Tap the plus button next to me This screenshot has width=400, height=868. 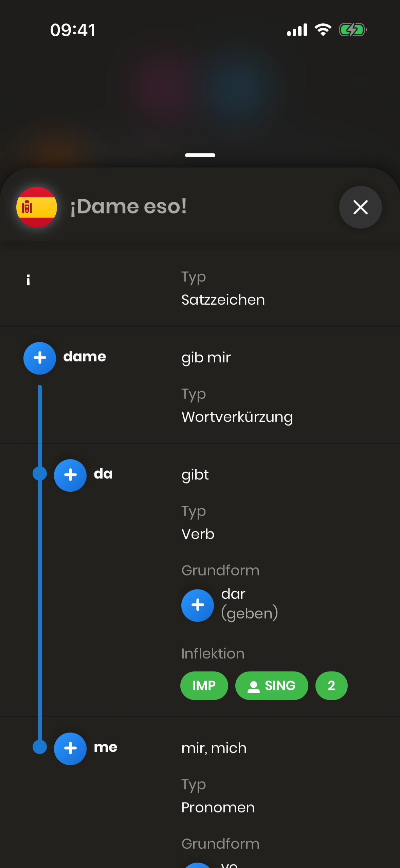[x=70, y=748]
